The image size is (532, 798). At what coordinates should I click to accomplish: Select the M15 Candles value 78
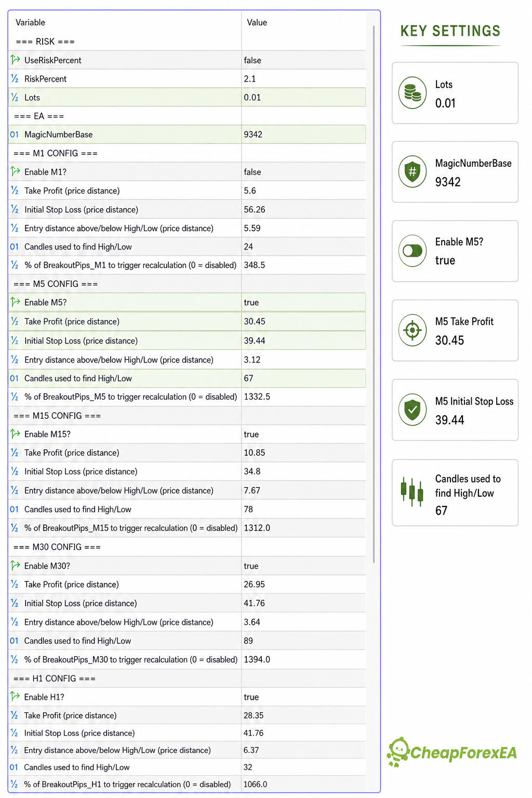248,510
